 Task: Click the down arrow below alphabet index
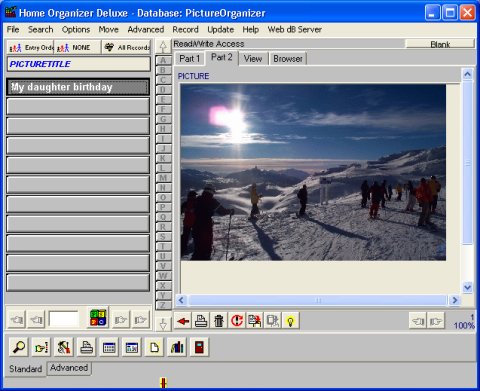[163, 324]
